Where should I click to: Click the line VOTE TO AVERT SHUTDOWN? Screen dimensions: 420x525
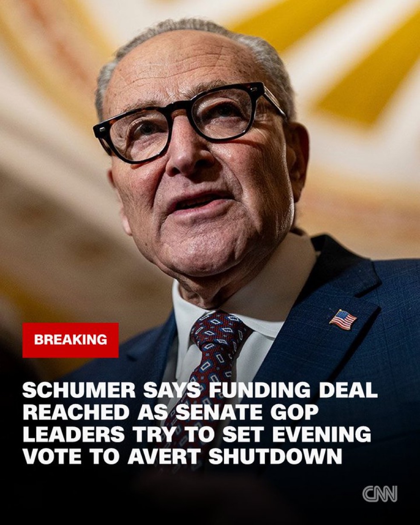point(182,456)
